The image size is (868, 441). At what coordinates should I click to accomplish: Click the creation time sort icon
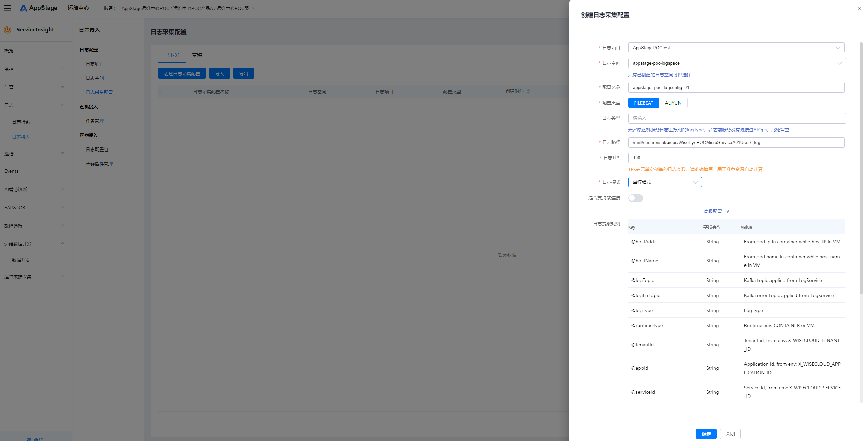coord(528,91)
